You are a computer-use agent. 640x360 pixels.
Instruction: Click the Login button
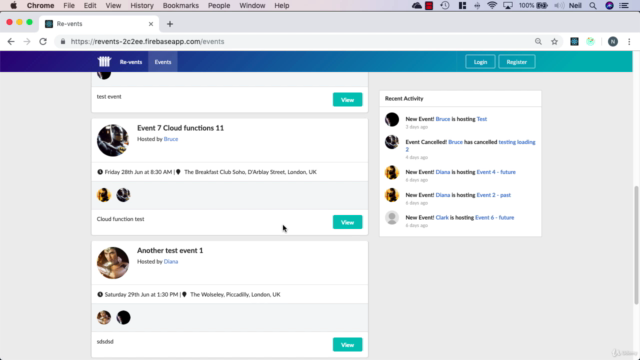click(480, 62)
